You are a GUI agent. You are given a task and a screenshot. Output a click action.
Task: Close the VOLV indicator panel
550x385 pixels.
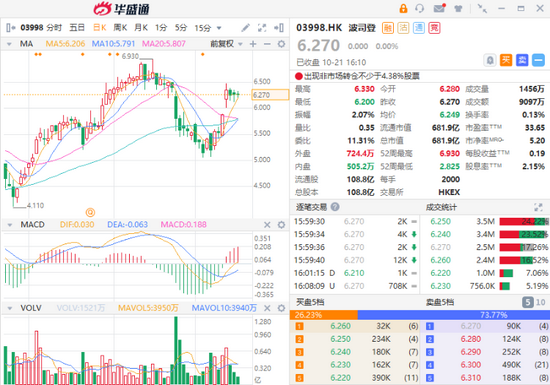click(x=267, y=308)
